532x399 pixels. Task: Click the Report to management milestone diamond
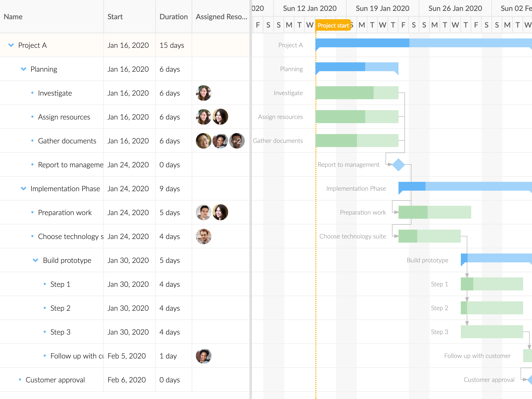coord(398,165)
